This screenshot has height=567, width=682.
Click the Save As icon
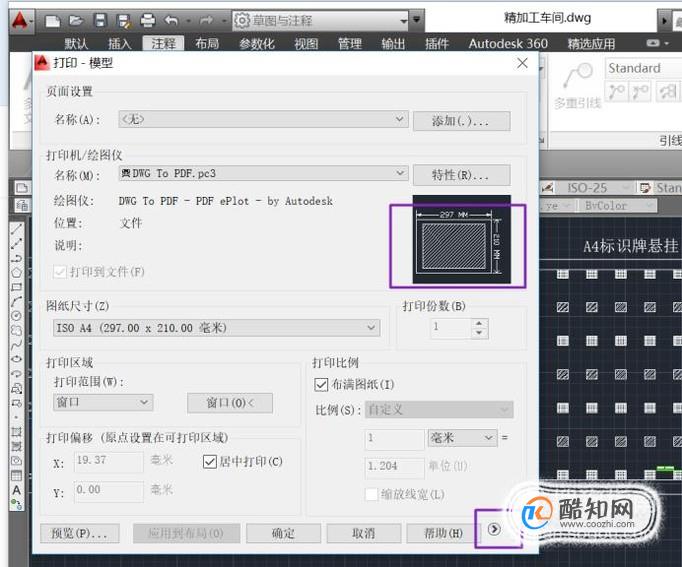pyautogui.click(x=124, y=21)
